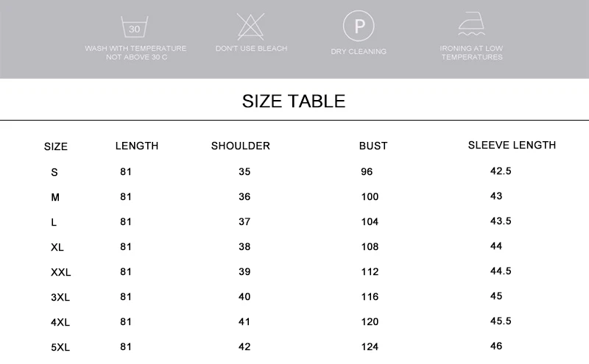Click the crossed-out triangle bleach icon
Image resolution: width=589 pixels, height=364 pixels.
[x=250, y=26]
